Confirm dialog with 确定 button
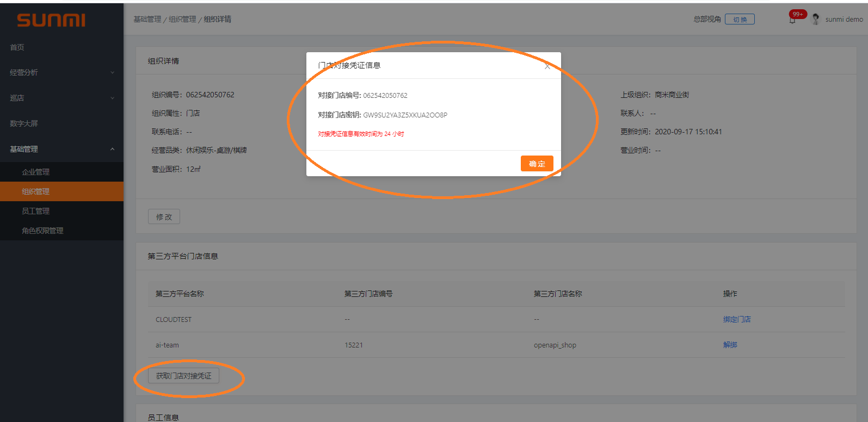The image size is (868, 422). [x=537, y=164]
